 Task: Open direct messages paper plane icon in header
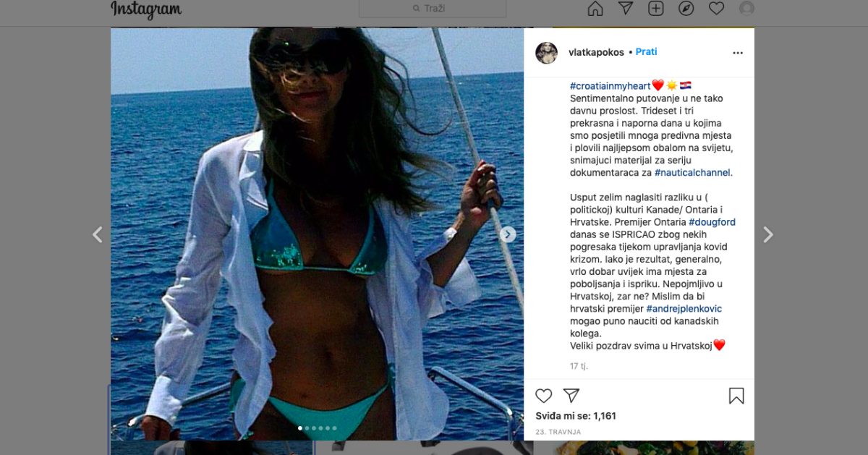[x=626, y=8]
